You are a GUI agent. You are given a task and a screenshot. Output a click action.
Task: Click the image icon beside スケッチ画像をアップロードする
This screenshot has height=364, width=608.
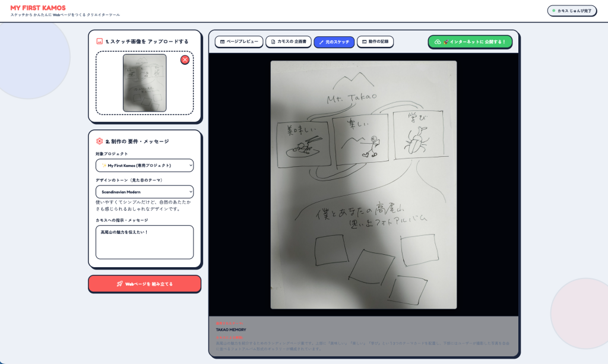99,41
